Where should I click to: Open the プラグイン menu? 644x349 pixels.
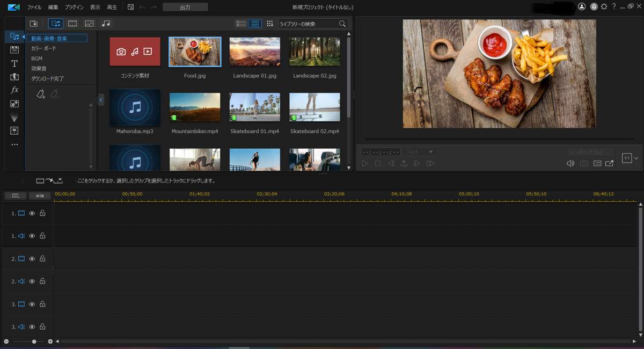[74, 7]
